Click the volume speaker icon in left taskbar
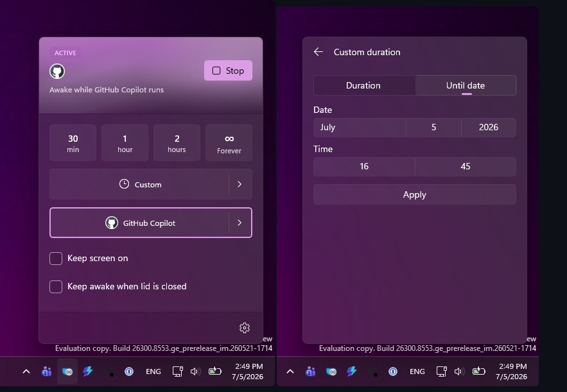 point(195,371)
